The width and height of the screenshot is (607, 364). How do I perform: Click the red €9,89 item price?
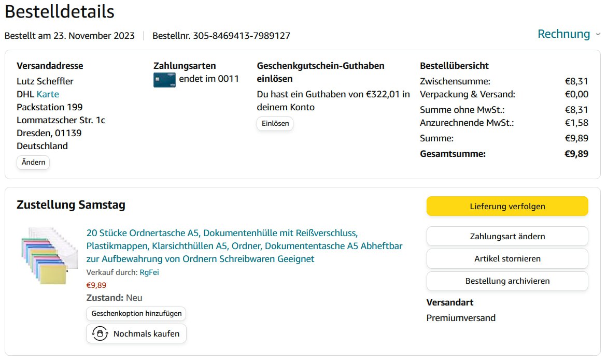(96, 285)
